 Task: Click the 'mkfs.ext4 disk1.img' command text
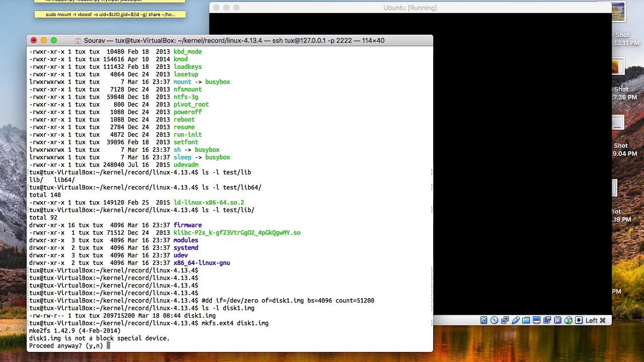(235, 323)
